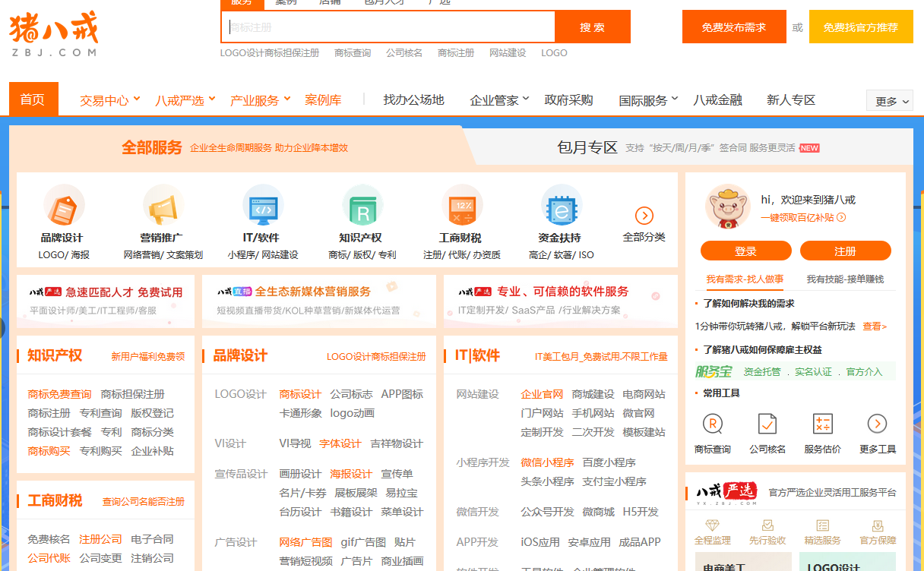Open the 服务估价 calculator tool icon
The height and width of the screenshot is (571, 924).
pos(822,424)
